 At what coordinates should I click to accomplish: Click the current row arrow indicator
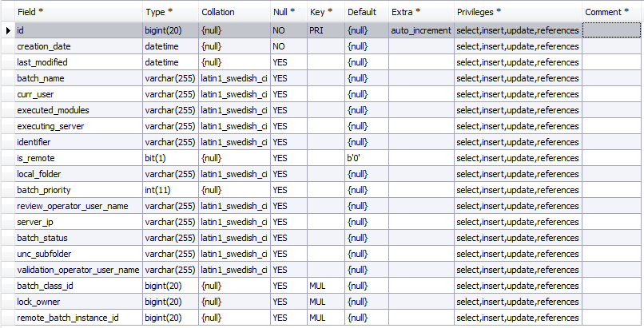pyautogui.click(x=8, y=30)
